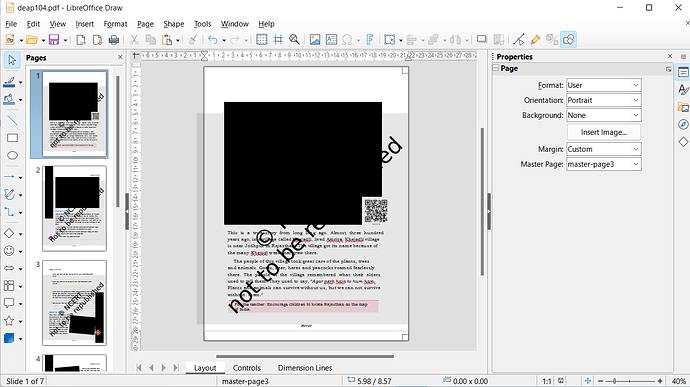Image resolution: width=690 pixels, height=387 pixels.
Task: Open the Gallery sidebar deck icon
Action: [683, 107]
